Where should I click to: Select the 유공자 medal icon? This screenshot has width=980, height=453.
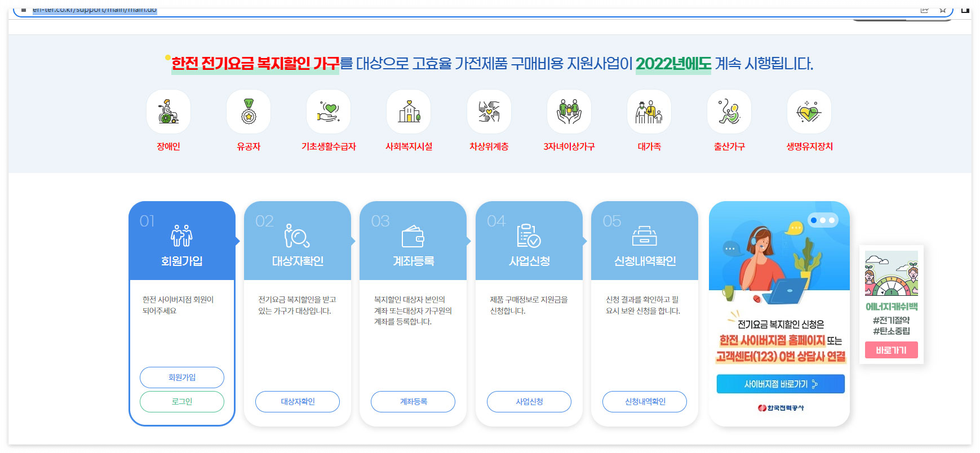249,112
